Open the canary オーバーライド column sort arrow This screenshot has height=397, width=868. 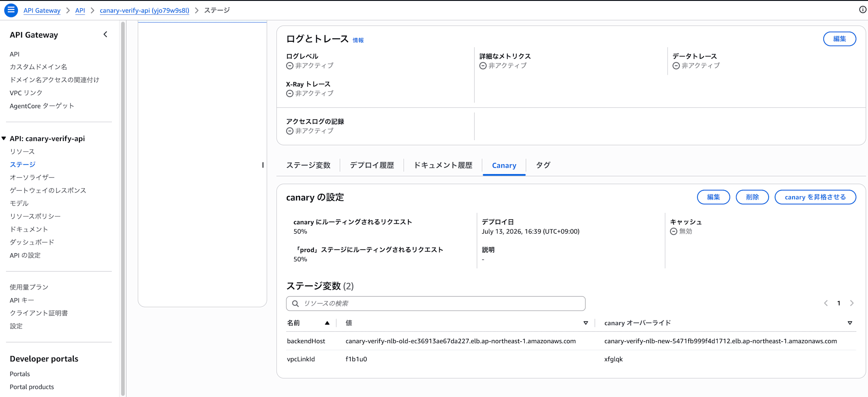tap(850, 323)
